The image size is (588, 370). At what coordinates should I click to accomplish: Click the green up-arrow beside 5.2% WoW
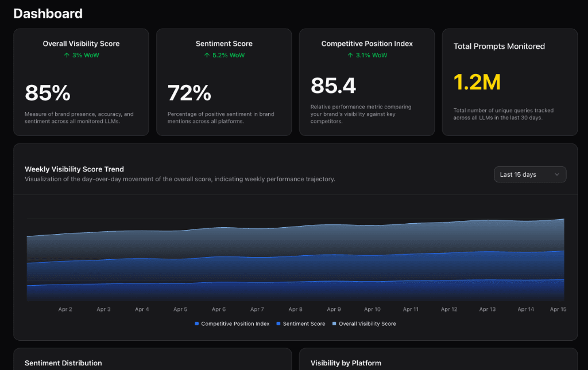(206, 56)
